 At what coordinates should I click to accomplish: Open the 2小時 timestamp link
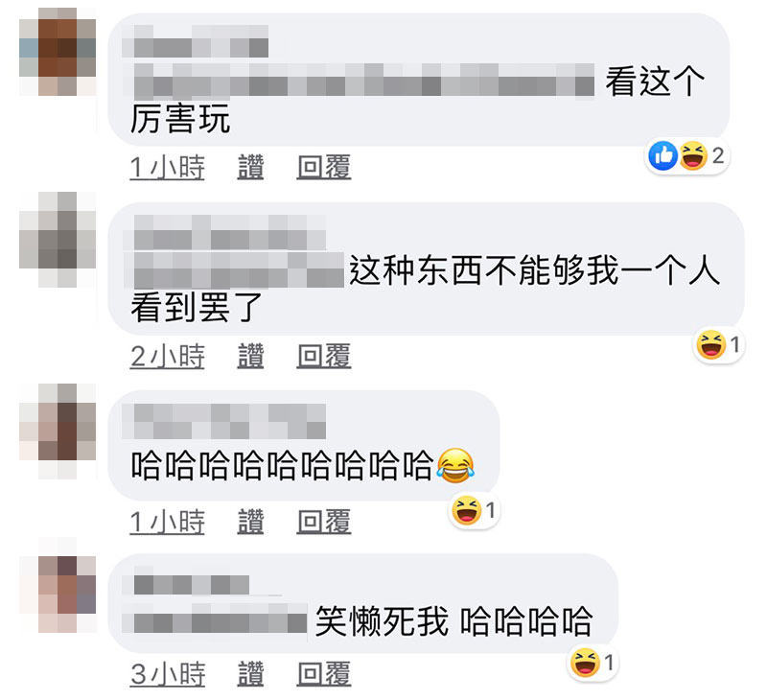(167, 356)
